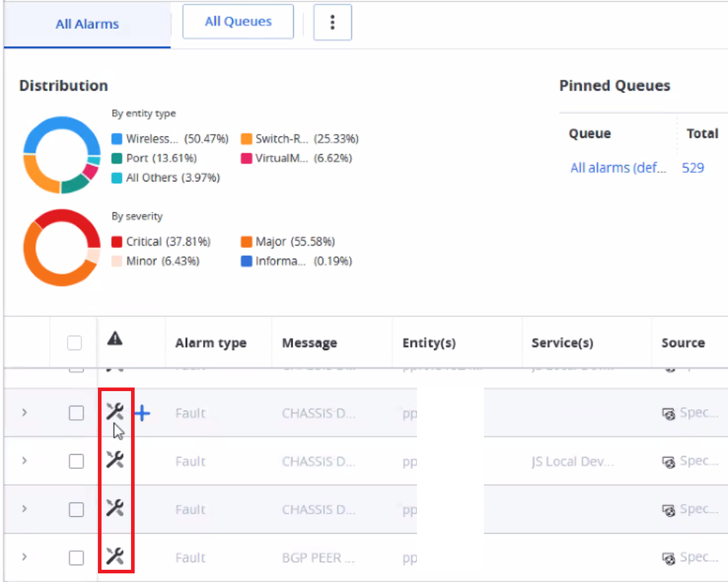Click wrench icon in the JS Local Dev row
Screen dimensions: 728x582
[x=115, y=460]
